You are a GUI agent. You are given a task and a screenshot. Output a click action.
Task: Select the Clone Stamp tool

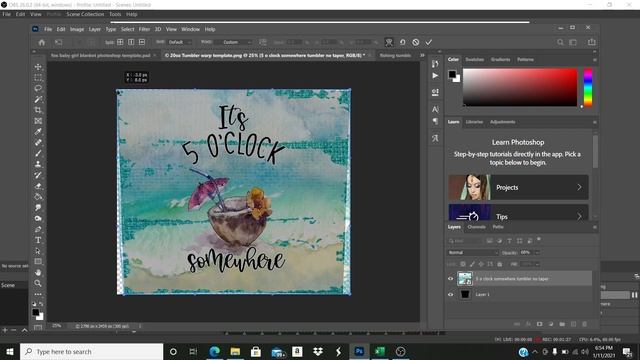pyautogui.click(x=38, y=164)
